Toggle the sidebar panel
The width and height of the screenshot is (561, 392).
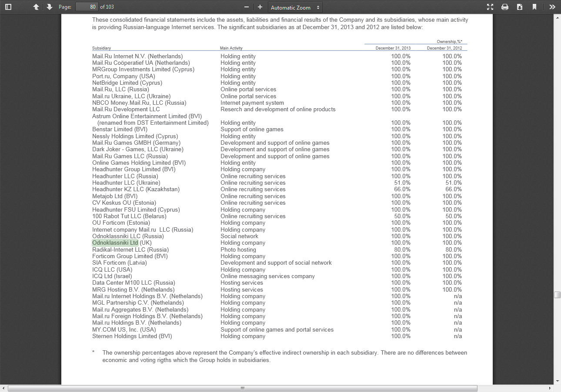[x=8, y=7]
